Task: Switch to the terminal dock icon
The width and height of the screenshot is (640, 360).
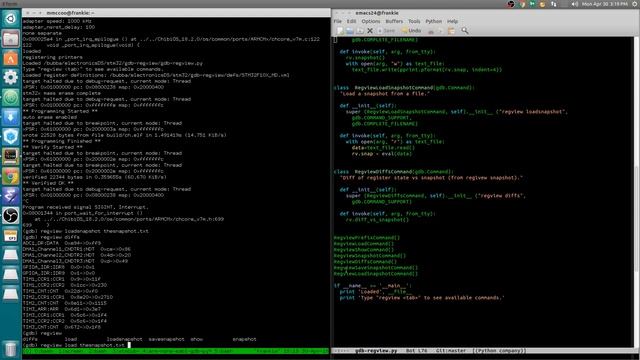Action: tap(11, 156)
